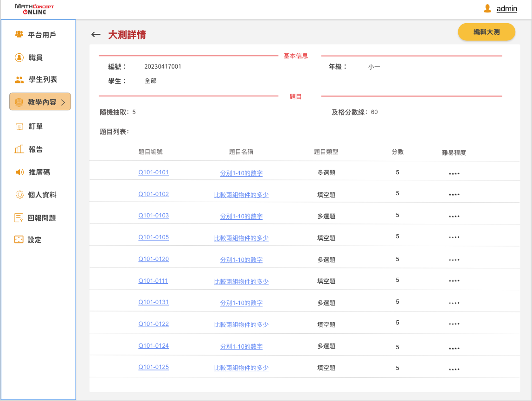
Task: Click the 分數 column header
Action: (x=397, y=152)
